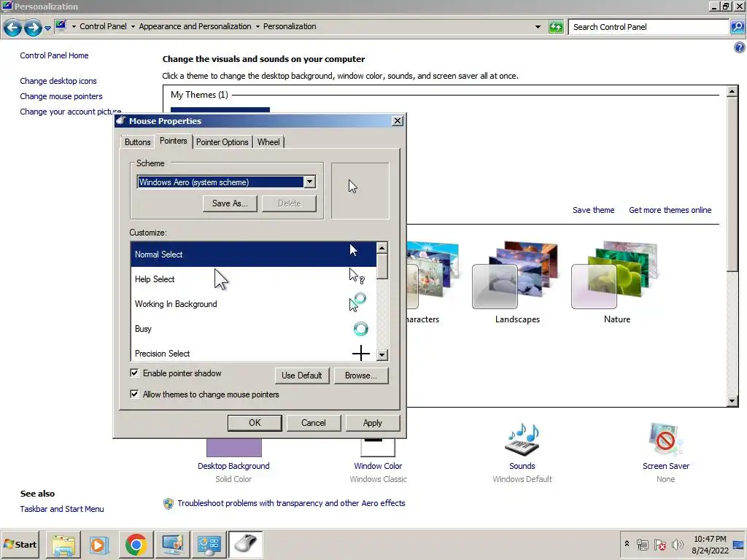The image size is (747, 560).
Task: Click the Apply button
Action: (x=373, y=423)
